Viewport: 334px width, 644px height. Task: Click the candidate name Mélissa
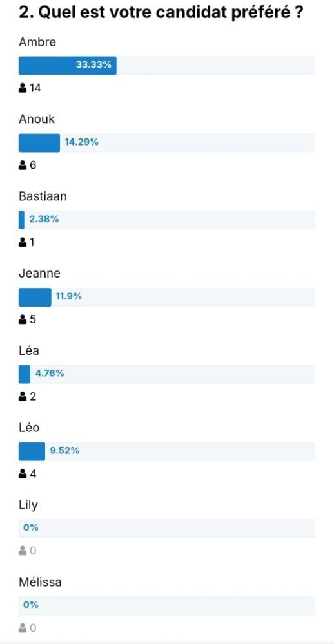(41, 582)
